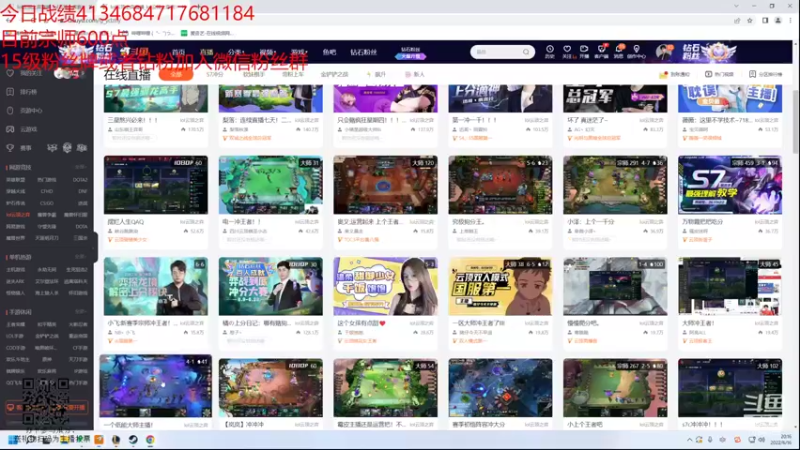This screenshot has height=450, width=800.
Task: Open the 消息 notifications icon in header
Action: click(x=618, y=49)
